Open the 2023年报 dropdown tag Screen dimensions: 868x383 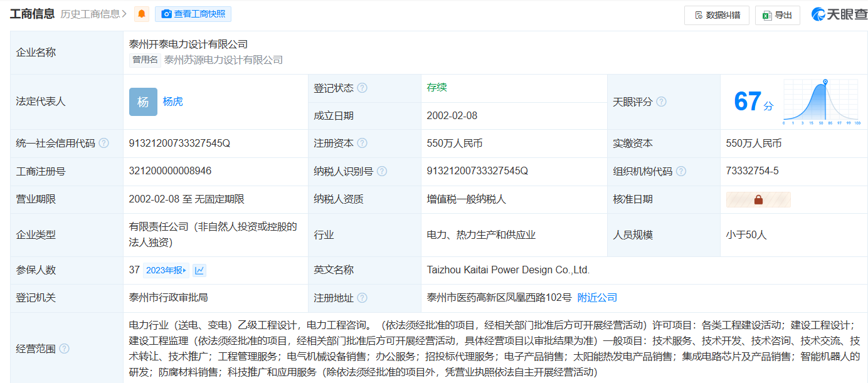click(166, 270)
